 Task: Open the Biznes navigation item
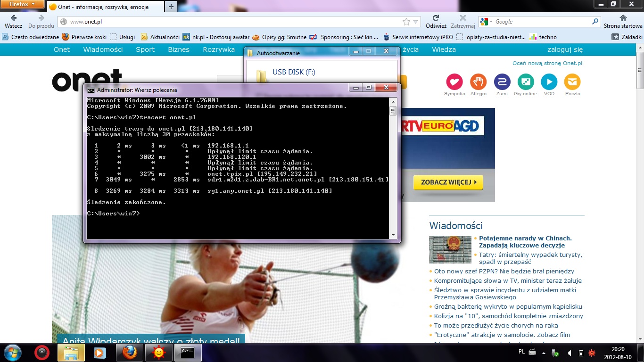pos(179,49)
